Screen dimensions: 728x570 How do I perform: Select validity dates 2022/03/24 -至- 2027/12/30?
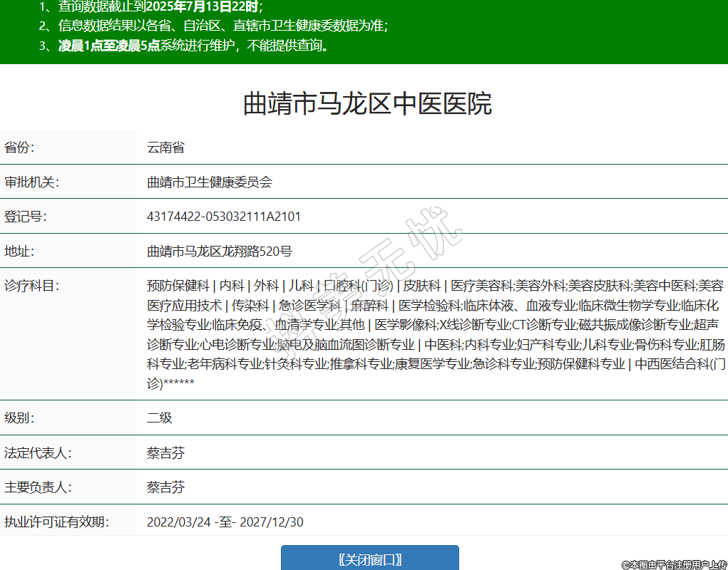pyautogui.click(x=225, y=522)
